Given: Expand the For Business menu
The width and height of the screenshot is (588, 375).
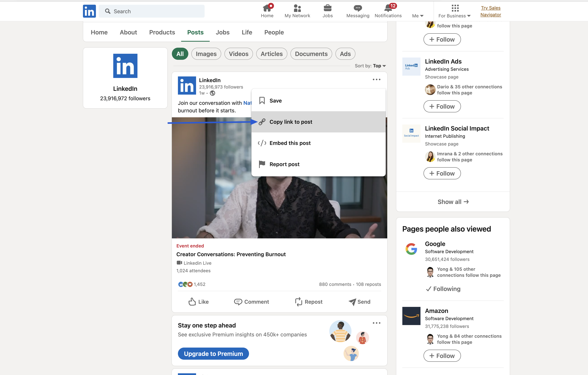Looking at the screenshot, I should click(x=454, y=16).
